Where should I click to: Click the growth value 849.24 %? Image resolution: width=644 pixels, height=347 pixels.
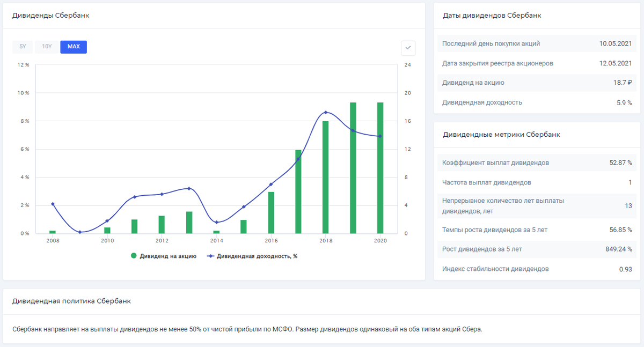coord(618,249)
